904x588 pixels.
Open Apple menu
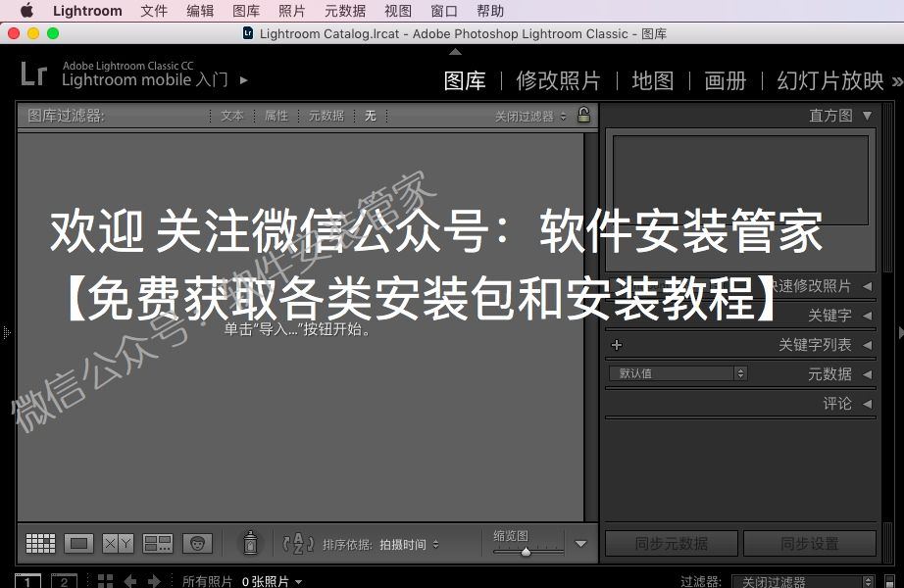(26, 11)
